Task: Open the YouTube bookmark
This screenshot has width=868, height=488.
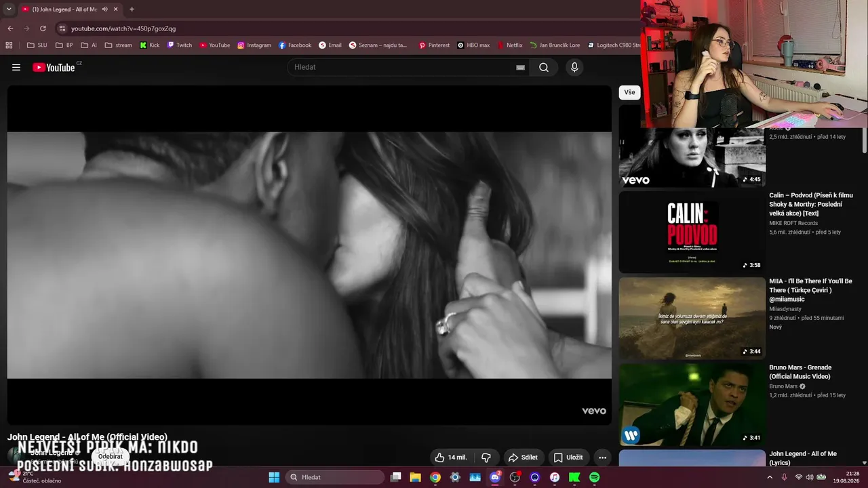Action: [x=214, y=45]
